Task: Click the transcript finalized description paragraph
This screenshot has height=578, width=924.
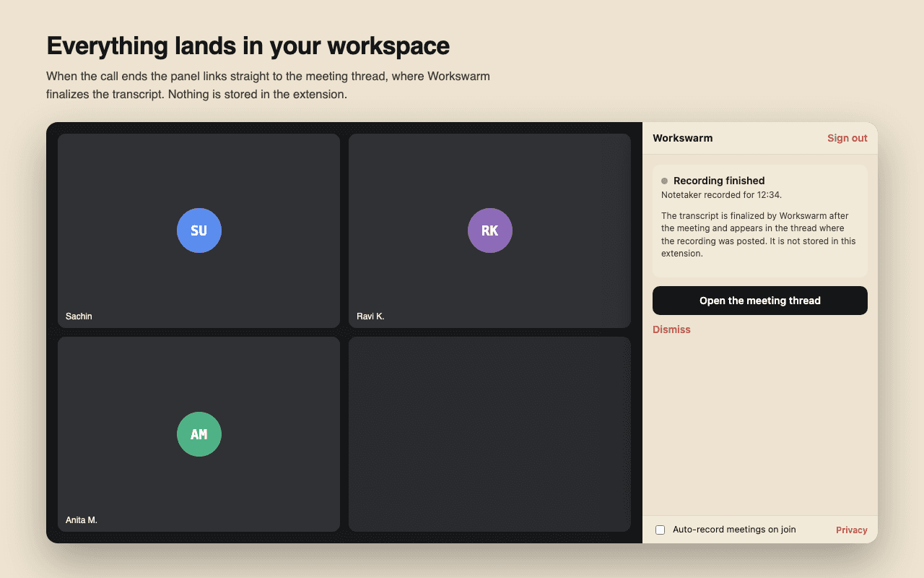Action: 759,235
